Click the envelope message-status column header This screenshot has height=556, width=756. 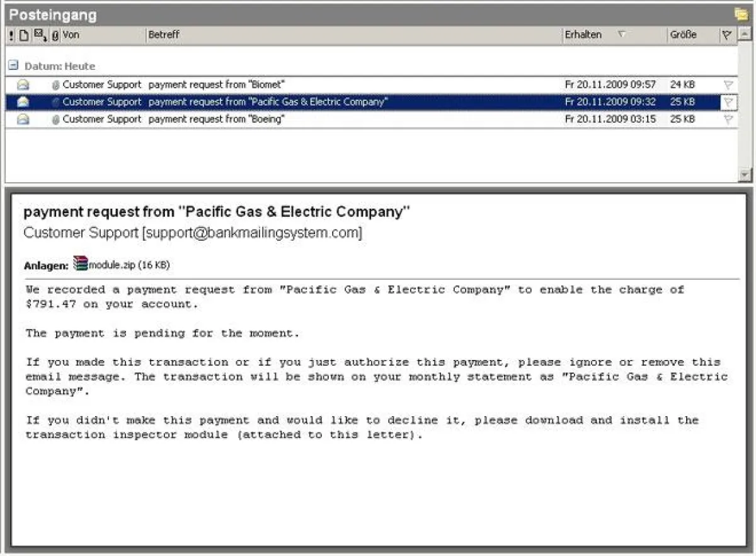click(x=39, y=35)
